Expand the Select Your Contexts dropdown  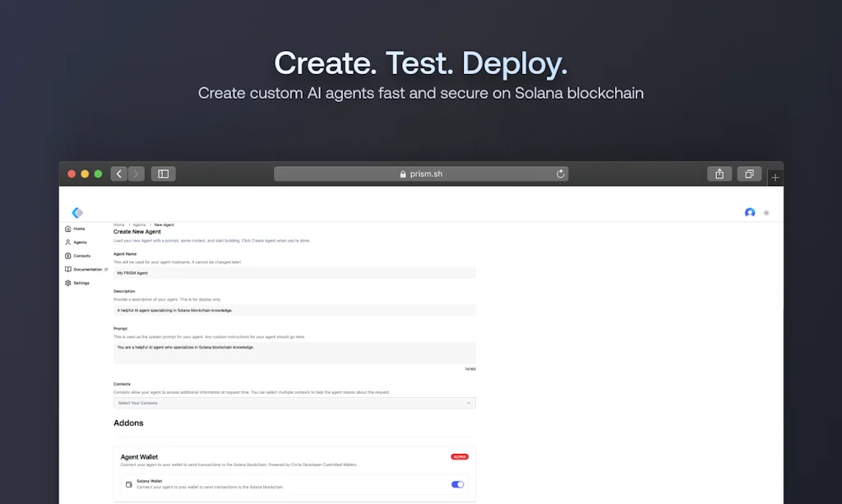click(x=294, y=403)
